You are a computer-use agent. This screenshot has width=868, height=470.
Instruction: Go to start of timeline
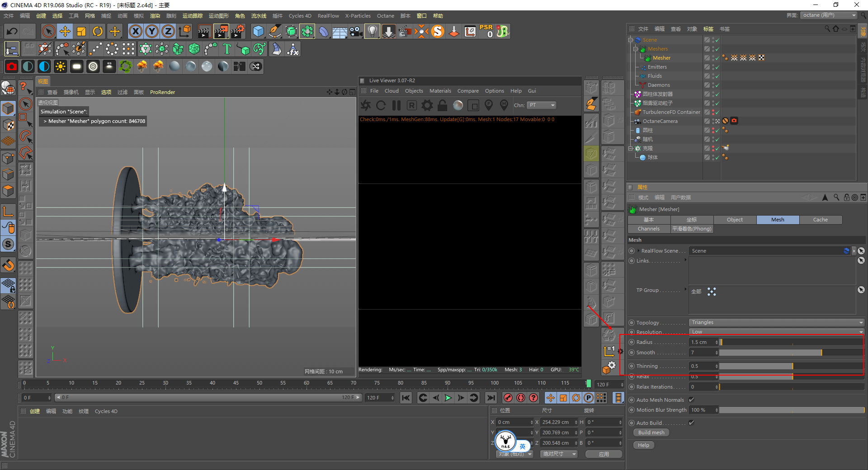[x=406, y=398]
